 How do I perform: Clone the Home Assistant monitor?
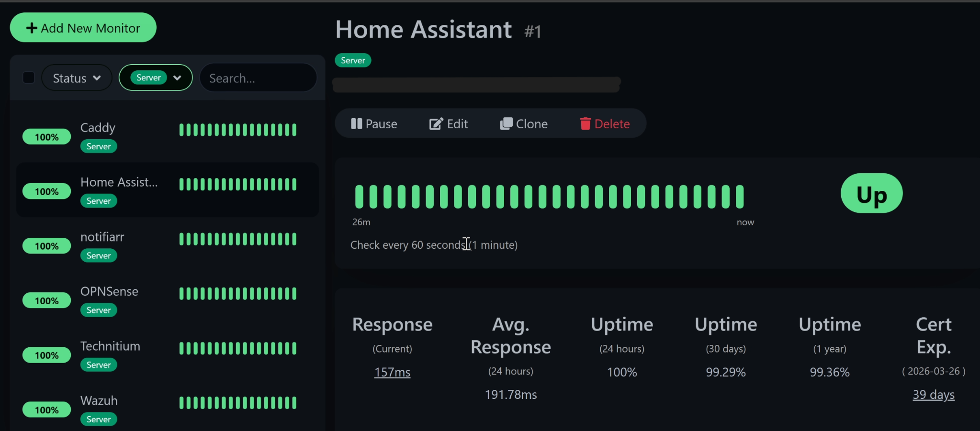pyautogui.click(x=524, y=124)
